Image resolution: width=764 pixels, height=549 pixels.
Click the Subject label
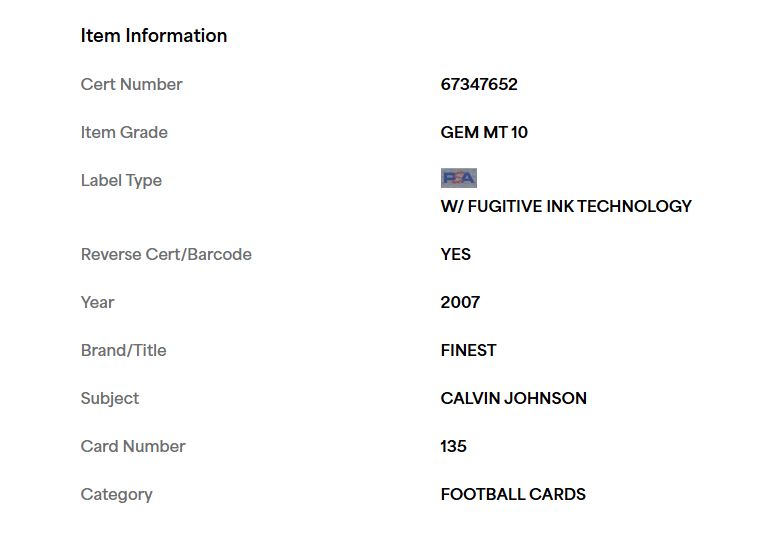pos(110,398)
